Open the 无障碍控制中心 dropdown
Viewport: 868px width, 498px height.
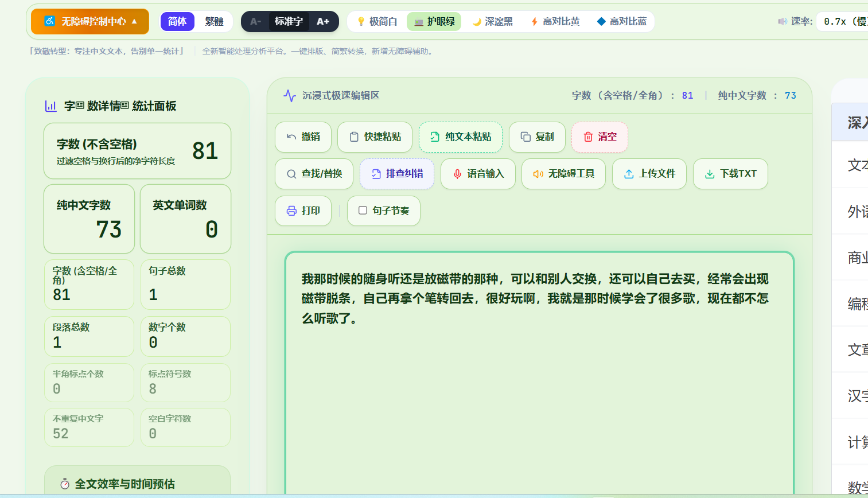[90, 21]
